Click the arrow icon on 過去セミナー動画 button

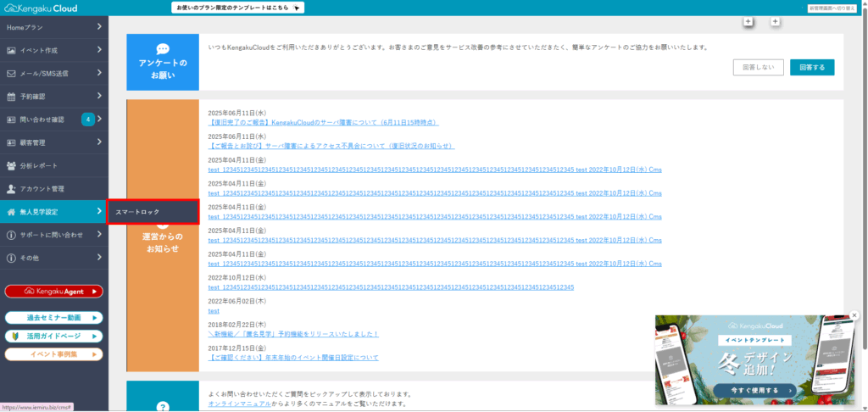[x=95, y=318]
